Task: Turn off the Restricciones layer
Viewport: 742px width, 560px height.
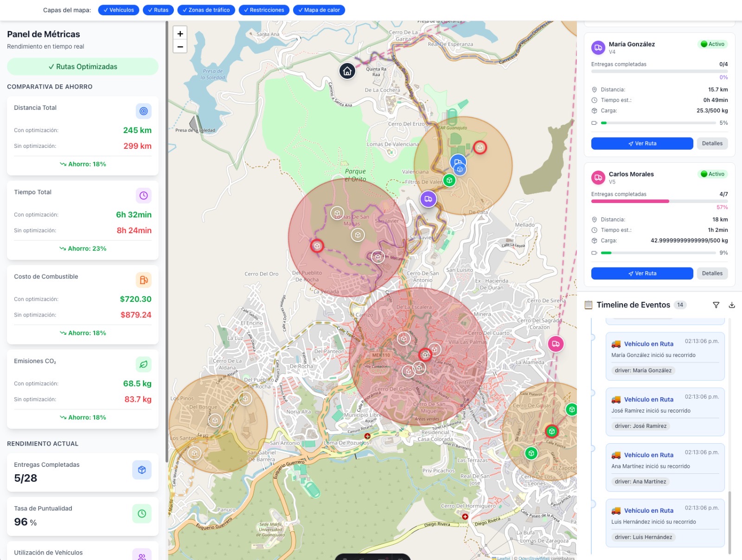Action: [x=264, y=10]
